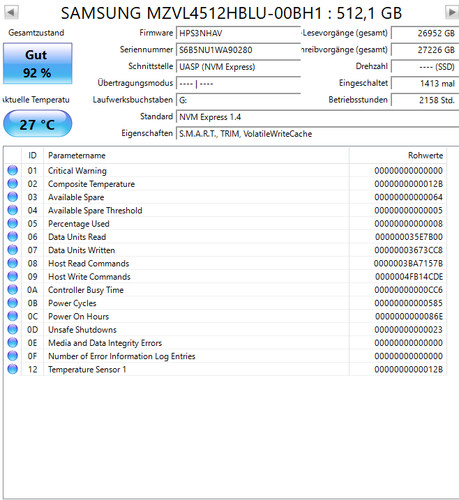Screen dimensions: 459x500
Task: Click raw value 0000004FB14CDE
Action: point(409,277)
